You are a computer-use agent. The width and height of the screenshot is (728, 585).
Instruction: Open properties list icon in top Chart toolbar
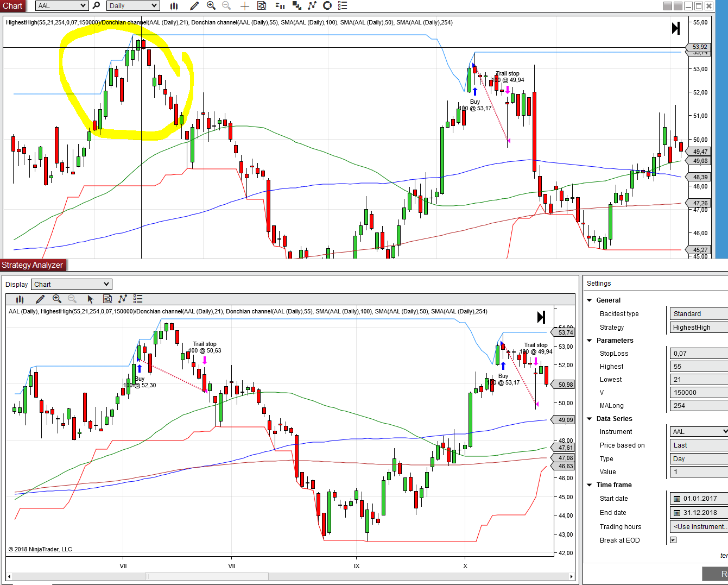[x=343, y=5]
